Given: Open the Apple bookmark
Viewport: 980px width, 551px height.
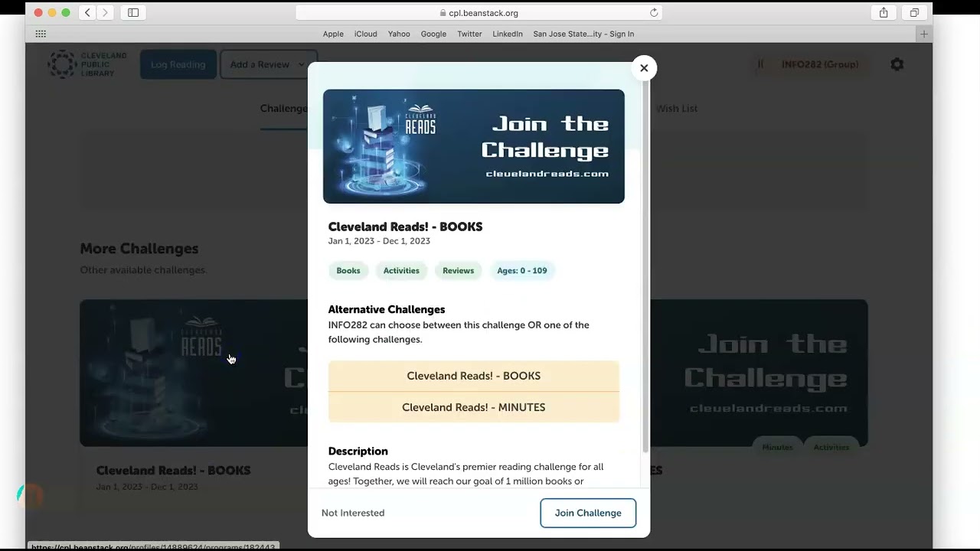Looking at the screenshot, I should point(333,34).
